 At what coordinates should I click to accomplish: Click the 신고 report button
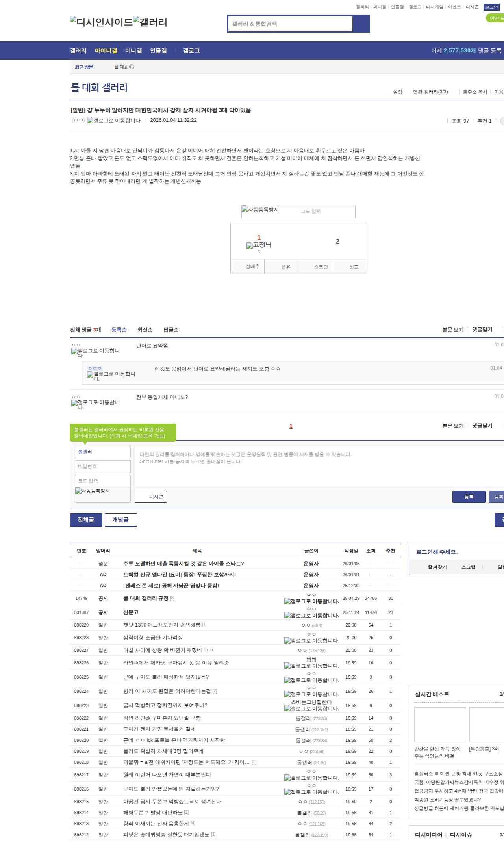point(354,267)
